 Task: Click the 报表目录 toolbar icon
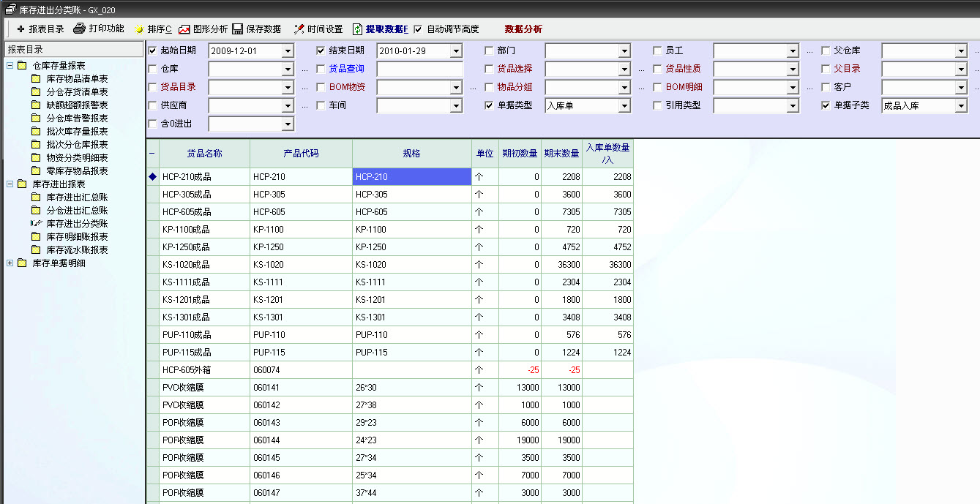[x=20, y=29]
